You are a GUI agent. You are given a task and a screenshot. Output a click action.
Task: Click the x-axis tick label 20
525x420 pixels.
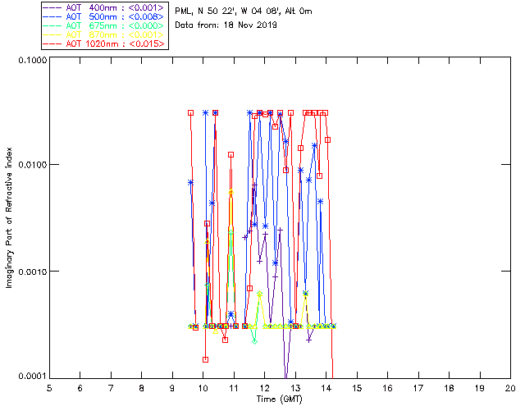click(510, 388)
